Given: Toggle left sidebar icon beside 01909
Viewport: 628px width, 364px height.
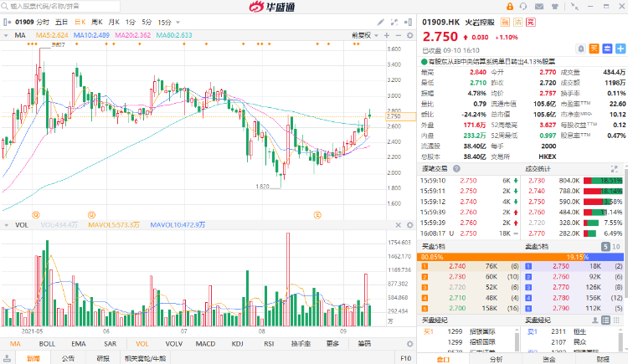Looking at the screenshot, I should pyautogui.click(x=7, y=22).
